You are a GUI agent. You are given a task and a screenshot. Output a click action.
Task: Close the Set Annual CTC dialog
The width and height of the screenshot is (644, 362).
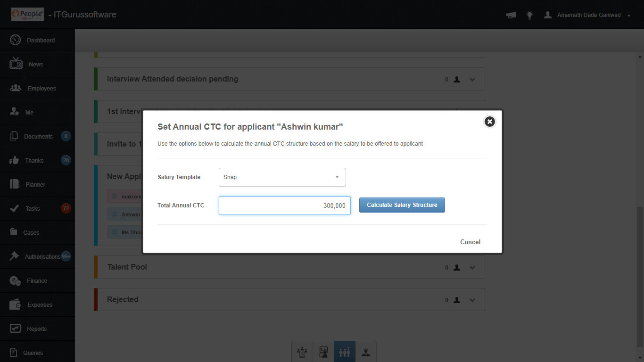click(490, 122)
